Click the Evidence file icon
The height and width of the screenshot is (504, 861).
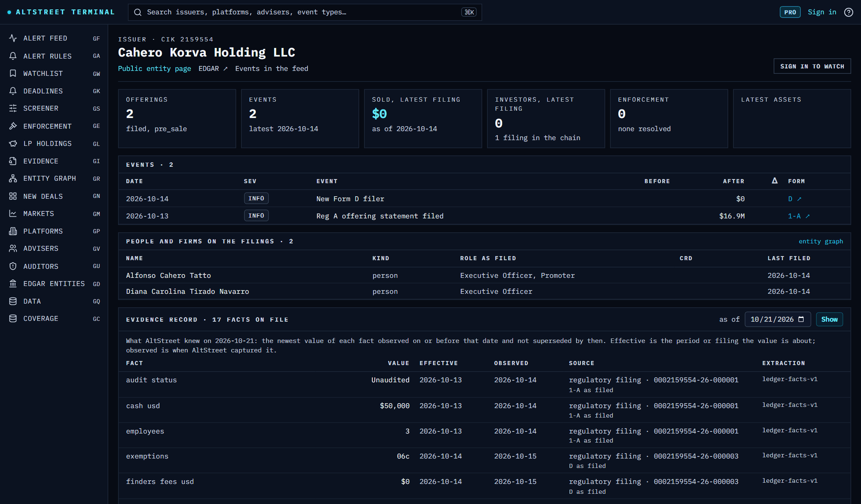[x=13, y=161]
